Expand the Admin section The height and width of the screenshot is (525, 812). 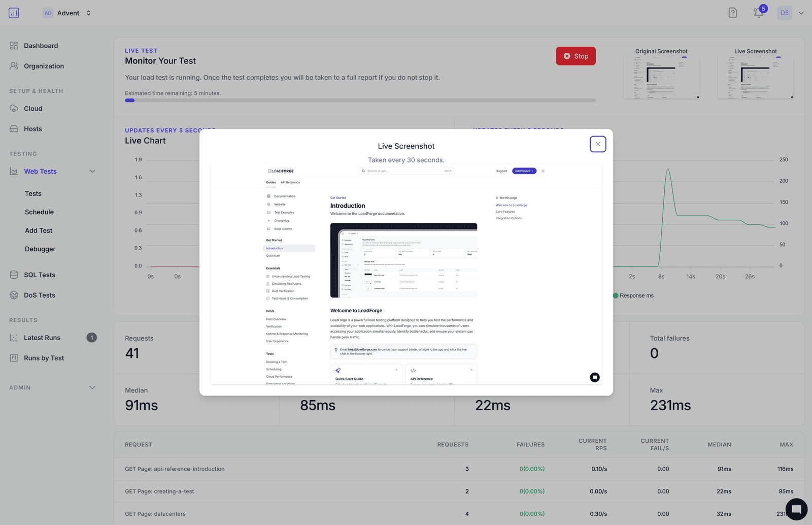tap(92, 387)
